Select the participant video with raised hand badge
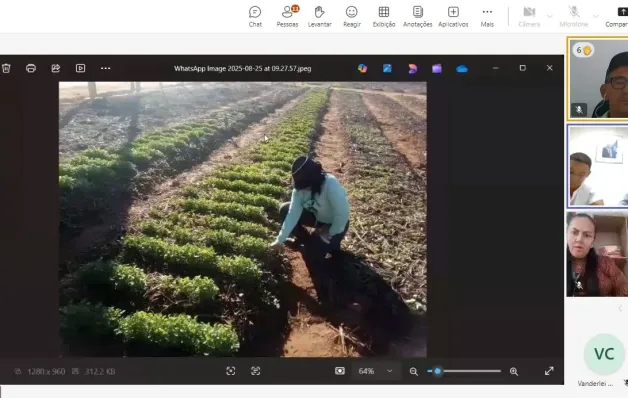This screenshot has height=398, width=628. (598, 78)
